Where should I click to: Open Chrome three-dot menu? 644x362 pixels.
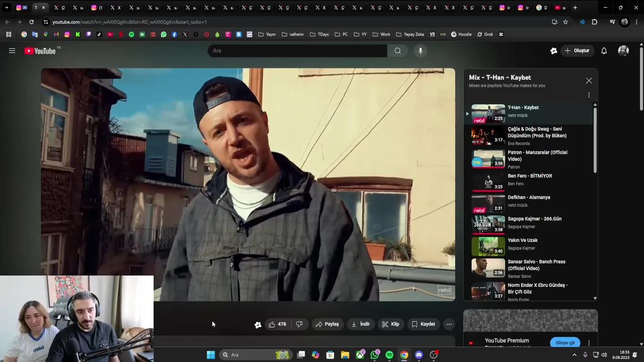(x=636, y=22)
